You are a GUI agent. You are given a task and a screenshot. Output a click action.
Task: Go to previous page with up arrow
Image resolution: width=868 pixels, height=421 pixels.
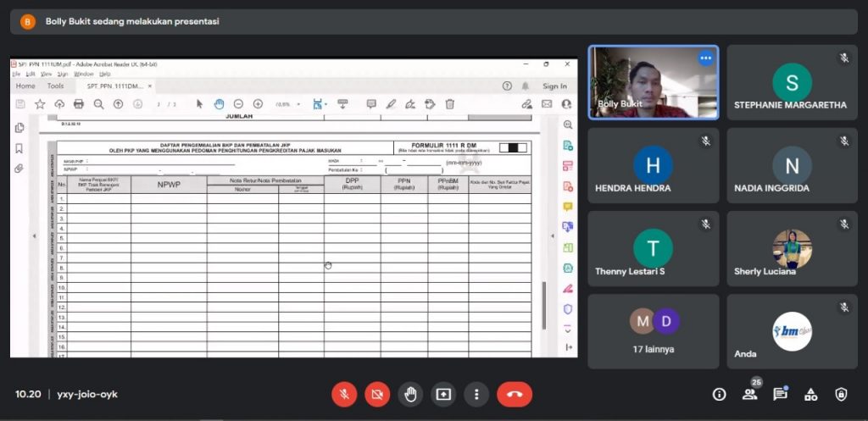click(118, 104)
